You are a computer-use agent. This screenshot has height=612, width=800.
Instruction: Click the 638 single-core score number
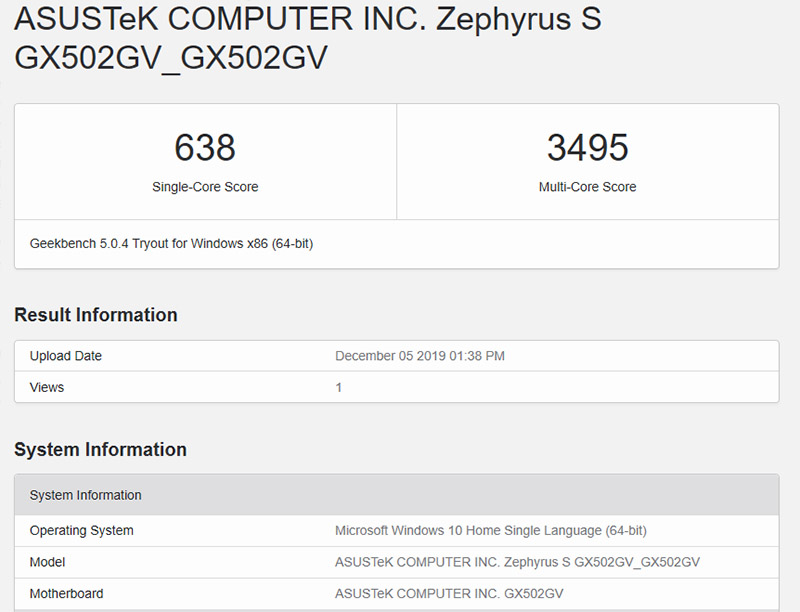coord(205,148)
